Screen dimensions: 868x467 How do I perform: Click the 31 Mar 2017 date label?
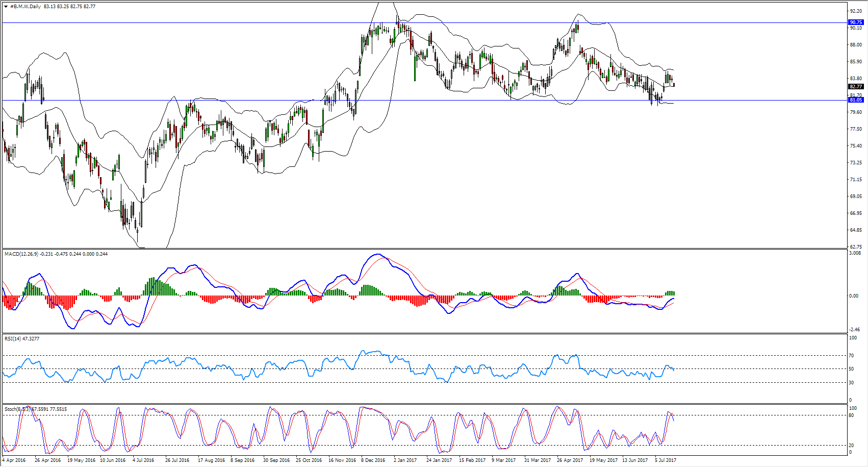(538, 460)
